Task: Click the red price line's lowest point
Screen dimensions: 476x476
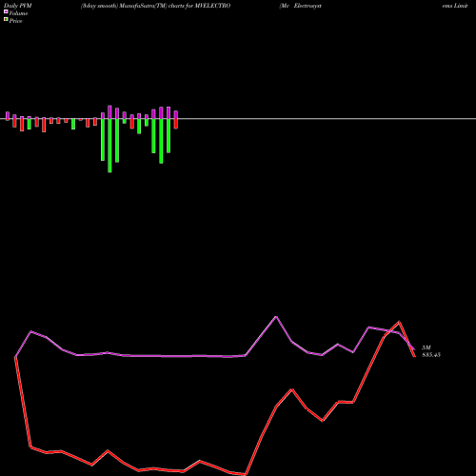Action: click(x=246, y=475)
